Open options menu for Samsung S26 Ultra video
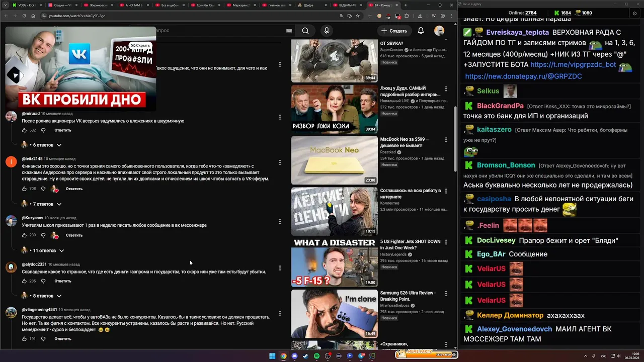 [x=446, y=293]
